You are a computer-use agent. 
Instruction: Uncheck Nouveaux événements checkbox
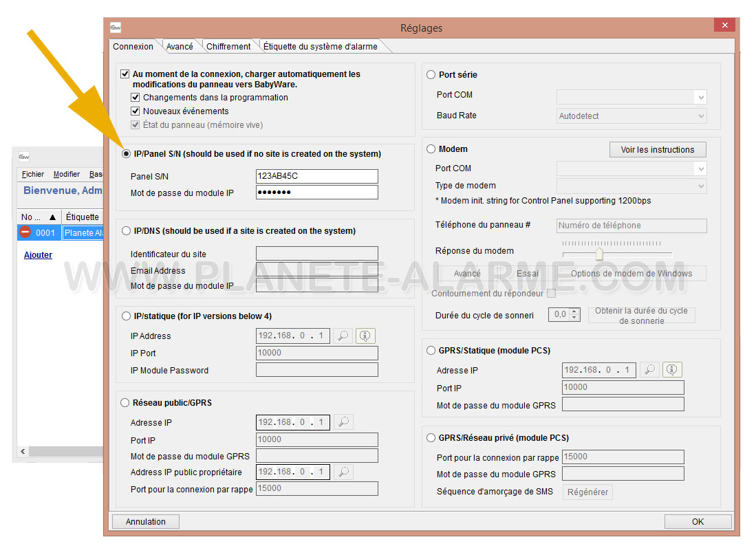[136, 111]
